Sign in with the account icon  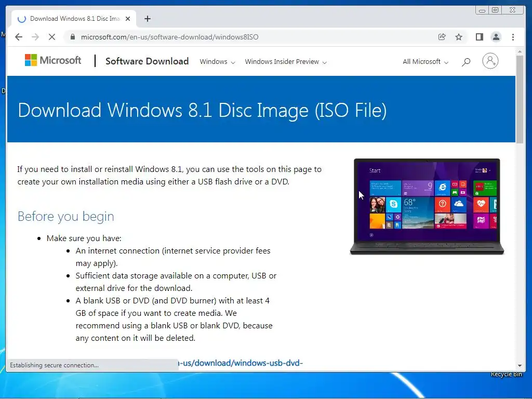490,61
